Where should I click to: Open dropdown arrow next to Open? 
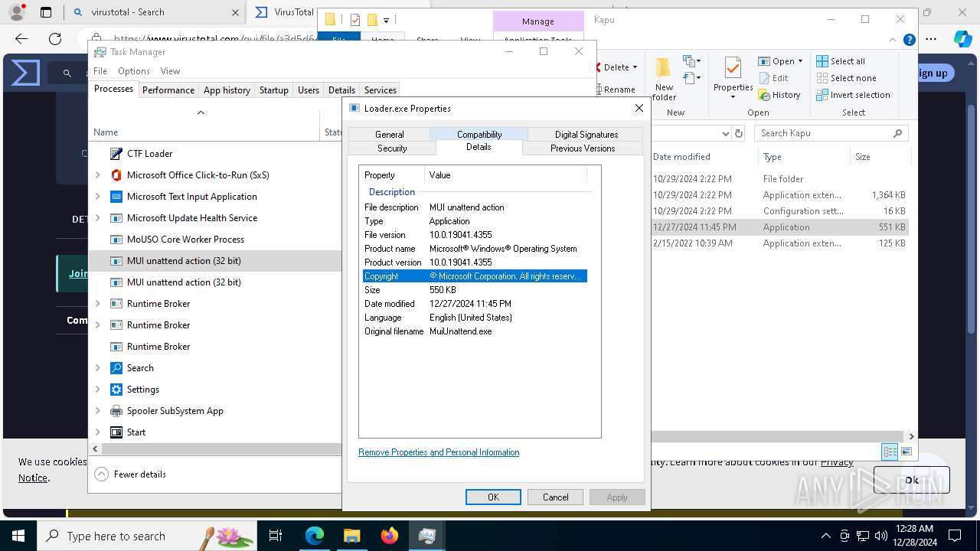[x=800, y=61]
